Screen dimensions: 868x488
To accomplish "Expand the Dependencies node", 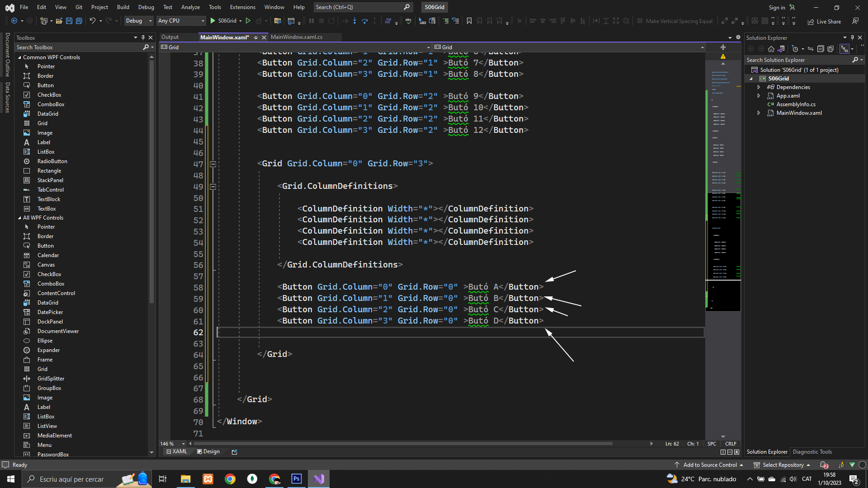I will (759, 87).
